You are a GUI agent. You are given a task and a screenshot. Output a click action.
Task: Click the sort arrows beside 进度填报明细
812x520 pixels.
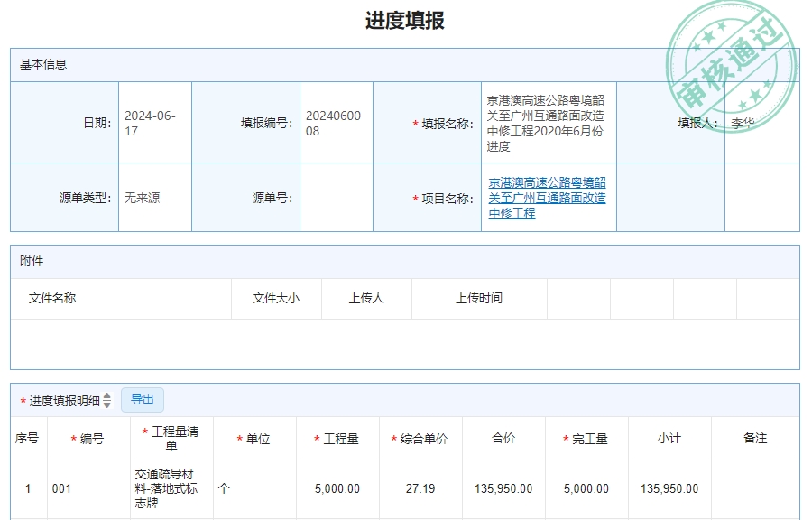(x=106, y=400)
